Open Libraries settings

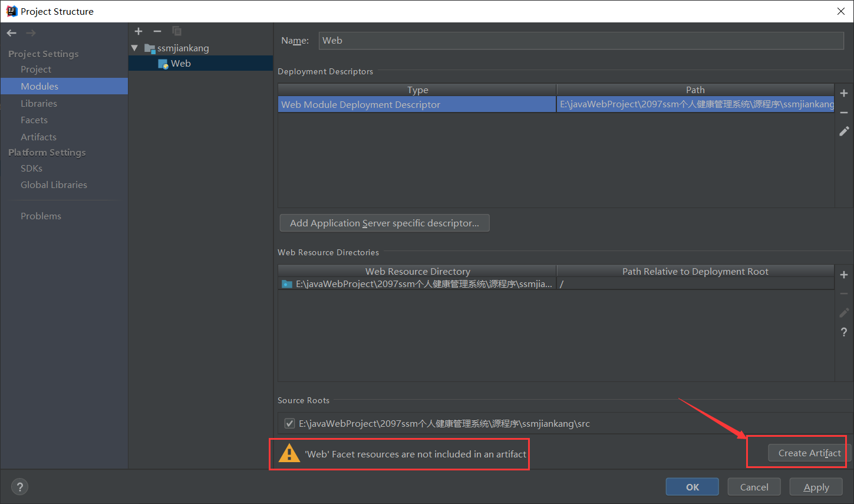[39, 103]
